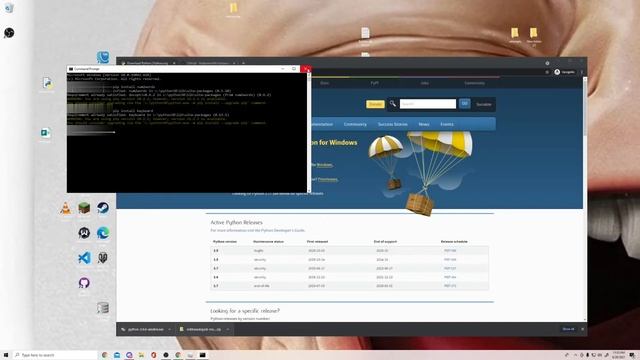Click the Command Prompt vertical scrollbar
This screenshot has width=640, height=360.
click(309, 133)
